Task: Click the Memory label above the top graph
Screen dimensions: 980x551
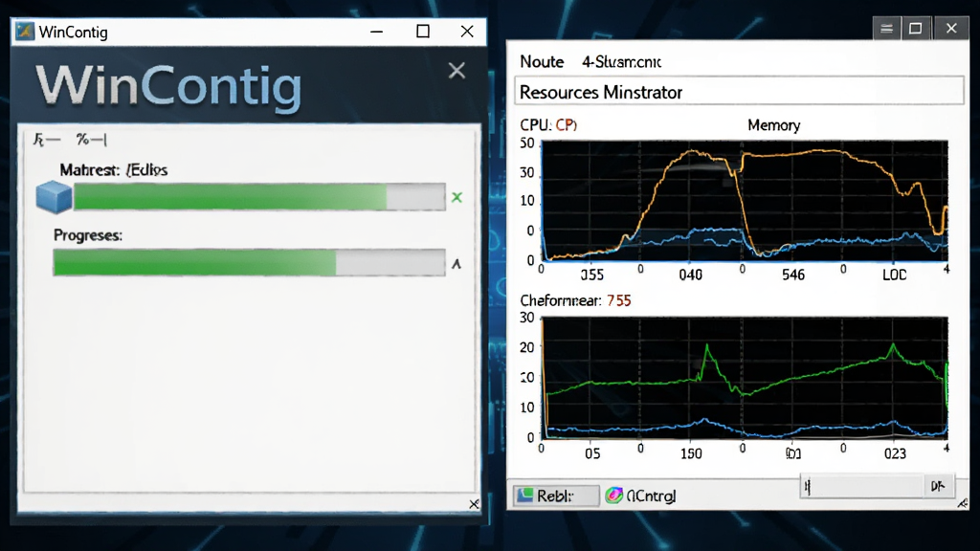Action: 773,125
